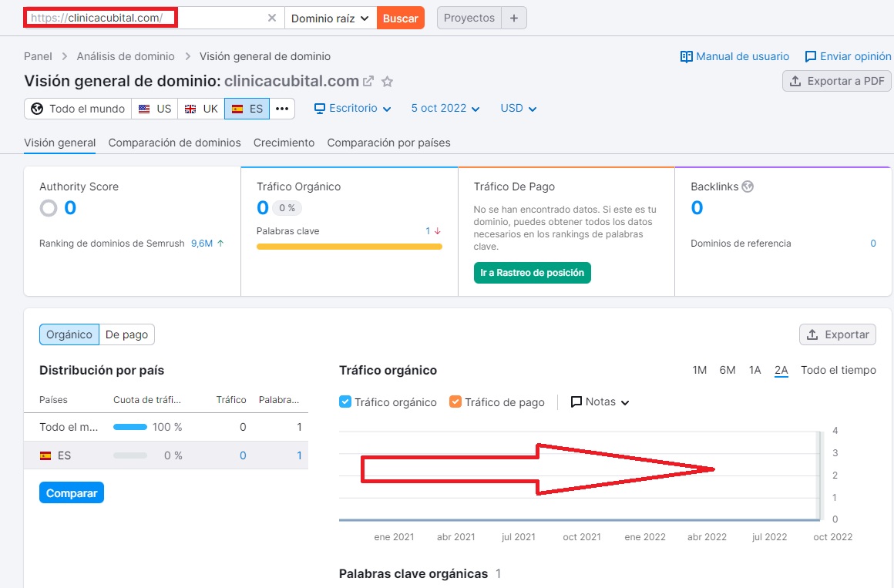
Task: Click the plus icon next to Proyectos
Action: (514, 18)
